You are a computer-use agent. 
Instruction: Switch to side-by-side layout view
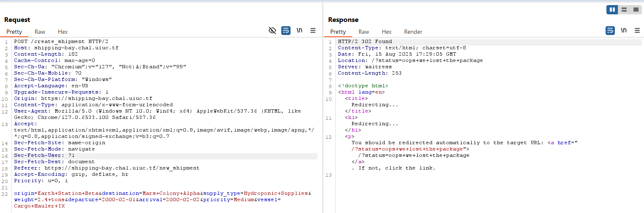612,10
